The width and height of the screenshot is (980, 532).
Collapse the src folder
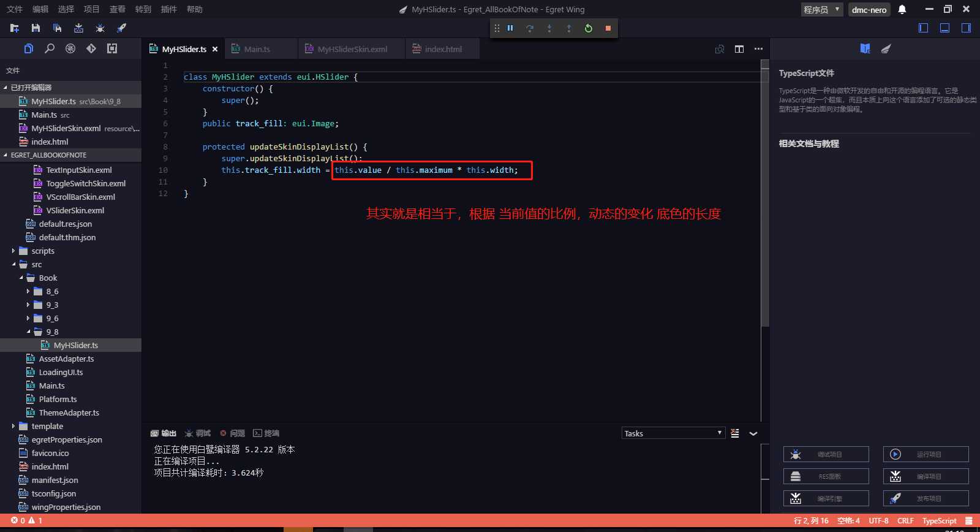(13, 264)
